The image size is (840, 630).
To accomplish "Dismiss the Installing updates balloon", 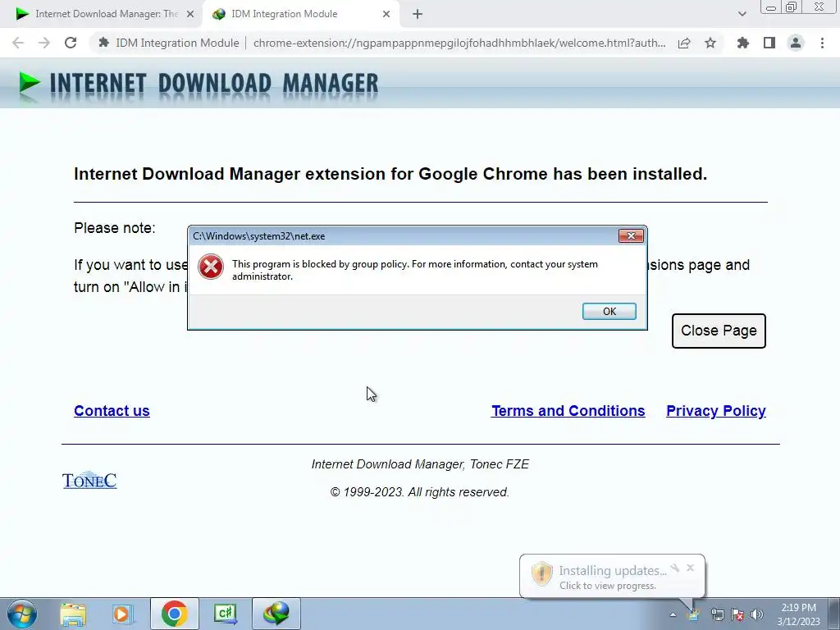I will pyautogui.click(x=690, y=568).
